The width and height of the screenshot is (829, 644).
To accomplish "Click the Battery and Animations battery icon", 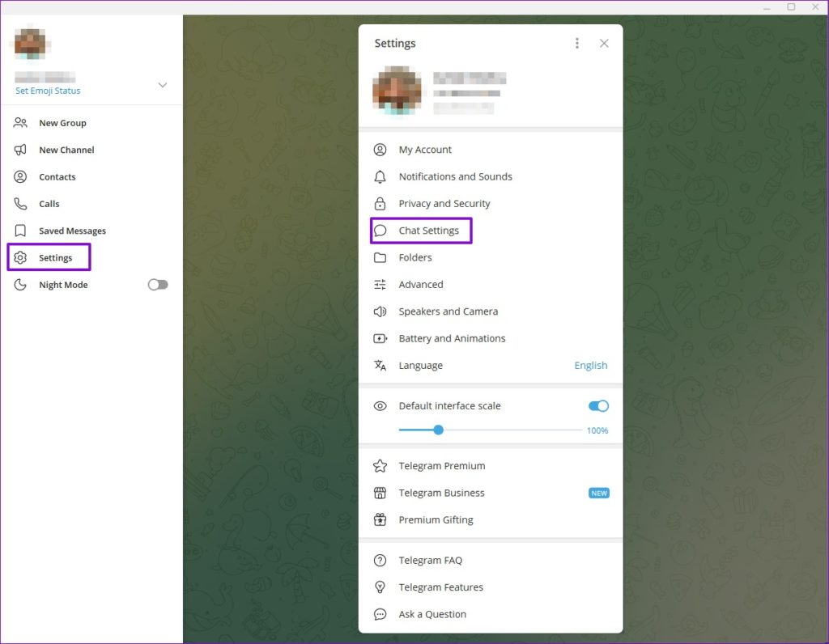I will (380, 338).
